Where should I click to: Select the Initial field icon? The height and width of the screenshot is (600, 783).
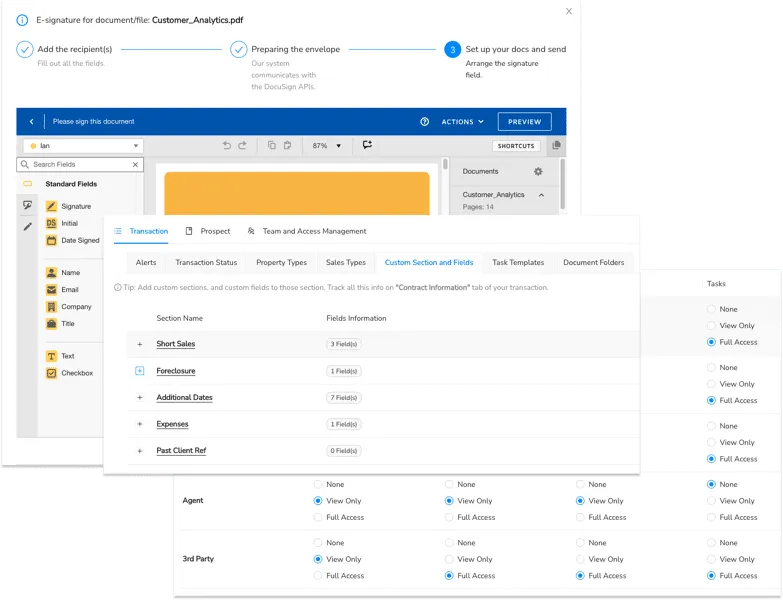click(51, 223)
